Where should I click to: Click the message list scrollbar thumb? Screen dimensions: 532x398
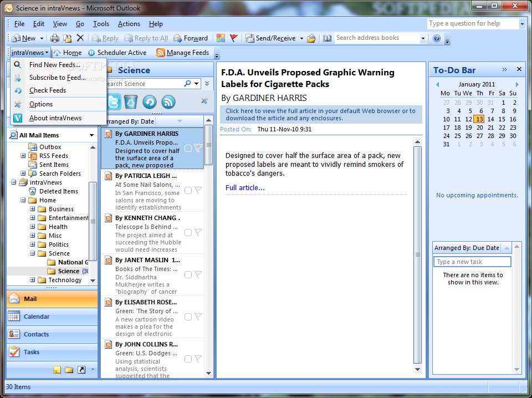(x=209, y=145)
